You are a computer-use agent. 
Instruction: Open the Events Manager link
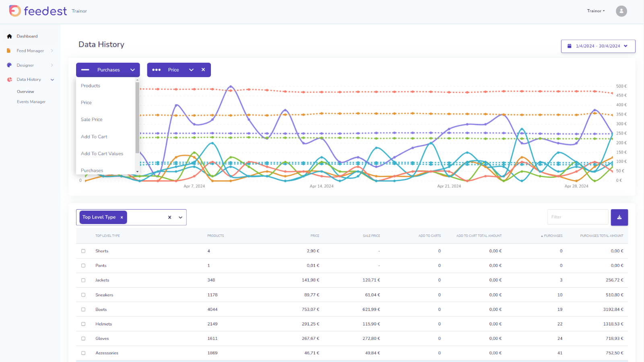31,102
